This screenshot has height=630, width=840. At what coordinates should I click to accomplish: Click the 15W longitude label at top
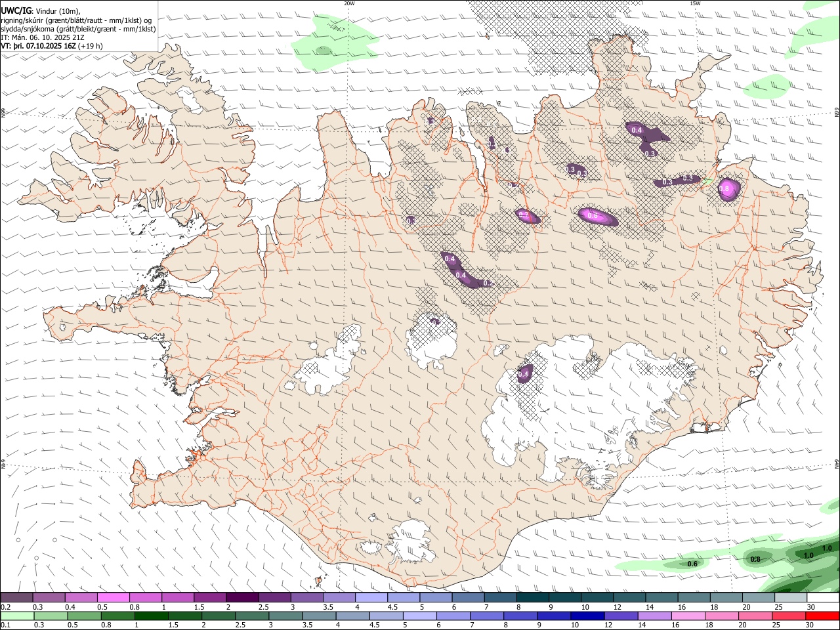(x=695, y=3)
